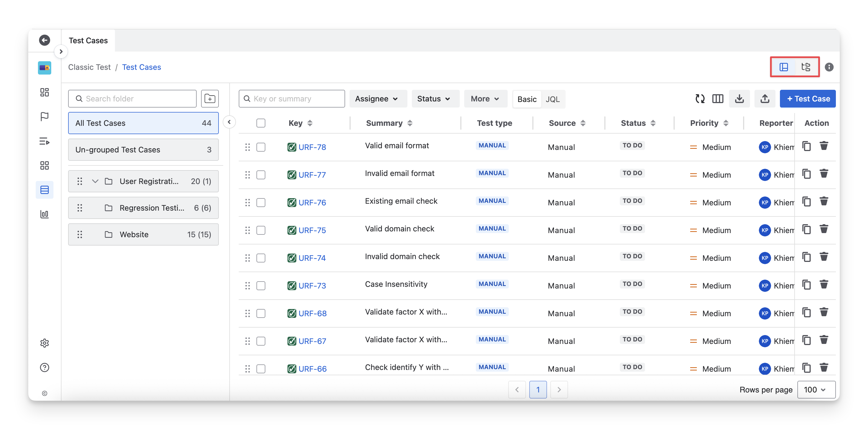Click the refresh test cases icon
This screenshot has width=868, height=429.
[x=700, y=98]
